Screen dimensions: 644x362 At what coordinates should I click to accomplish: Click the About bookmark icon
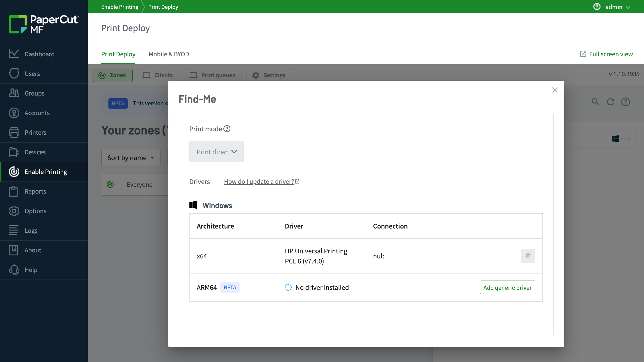tap(14, 250)
